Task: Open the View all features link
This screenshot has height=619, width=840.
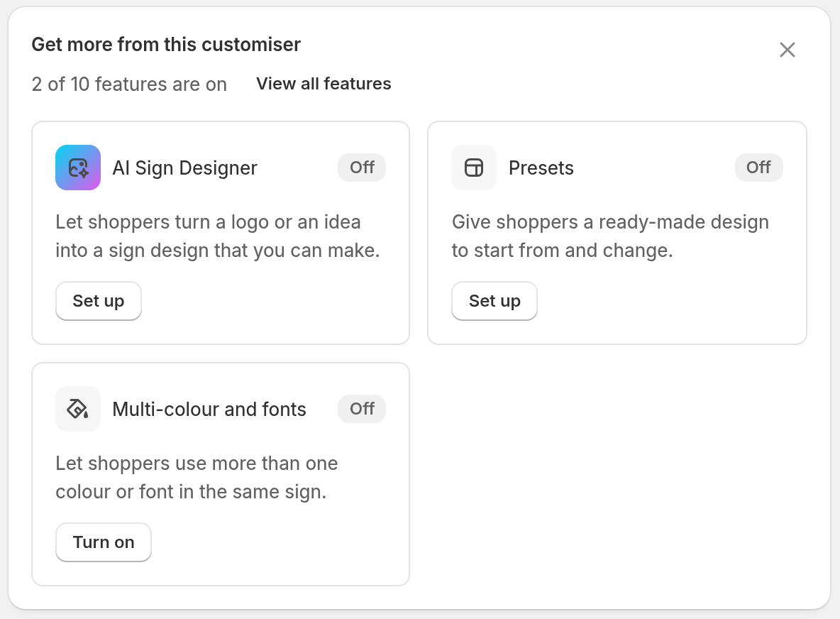Action: pos(324,84)
